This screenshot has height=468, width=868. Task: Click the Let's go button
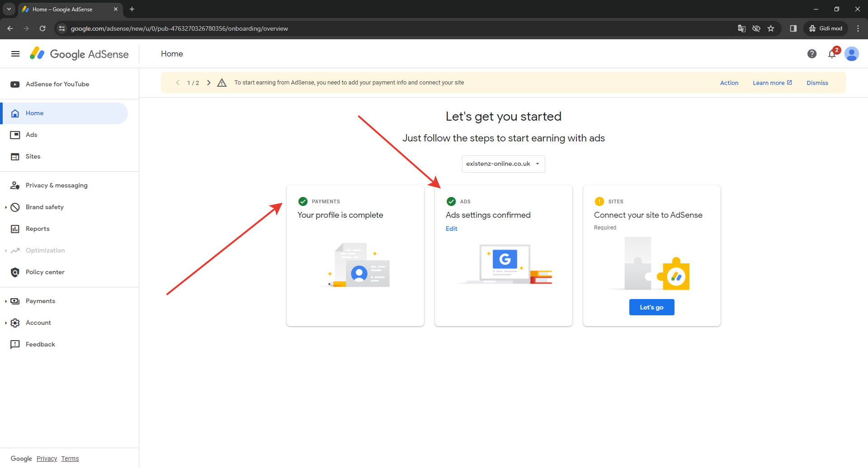coord(651,307)
